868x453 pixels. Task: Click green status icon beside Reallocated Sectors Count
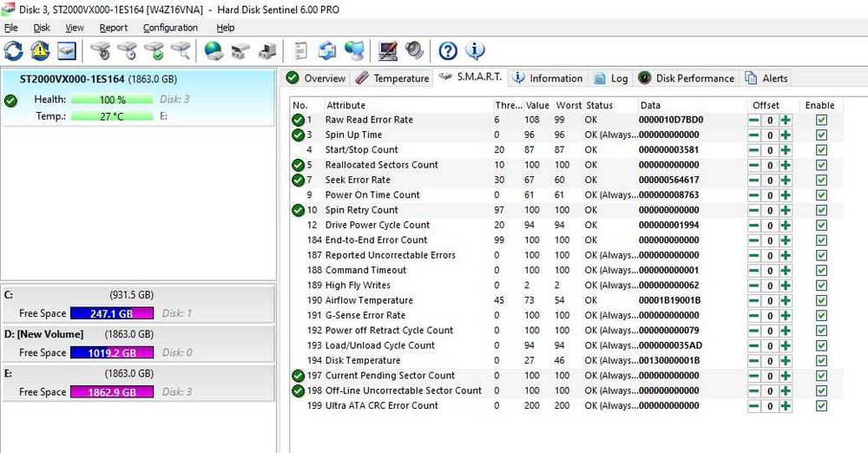298,165
